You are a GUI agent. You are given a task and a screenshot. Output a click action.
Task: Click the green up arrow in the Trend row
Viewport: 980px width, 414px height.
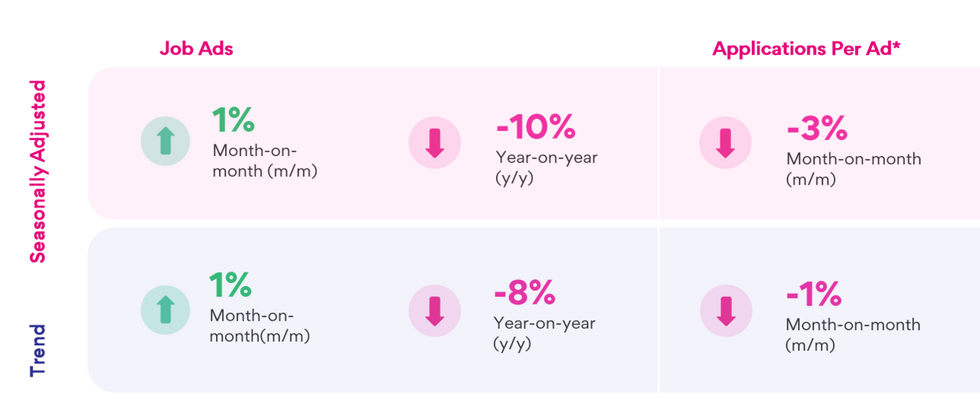tap(166, 309)
